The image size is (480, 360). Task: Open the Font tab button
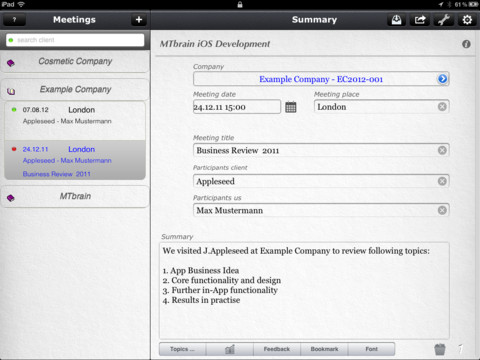(x=372, y=349)
